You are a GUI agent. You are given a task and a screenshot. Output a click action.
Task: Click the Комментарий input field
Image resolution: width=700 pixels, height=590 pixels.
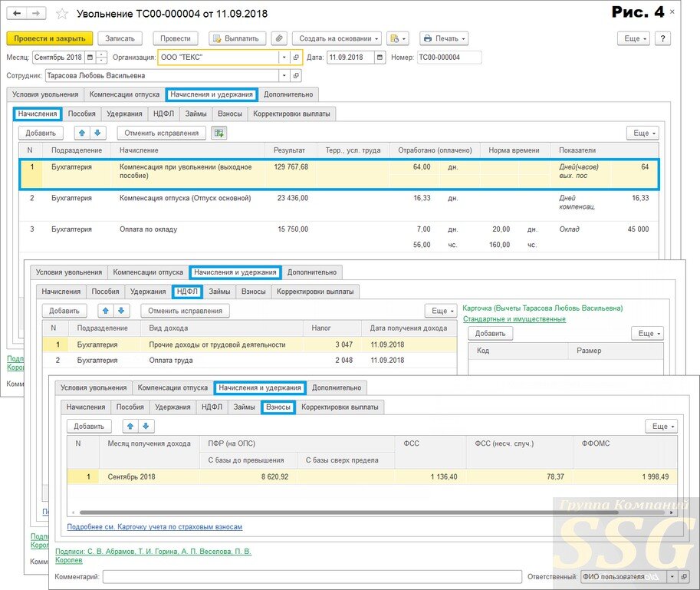312,577
